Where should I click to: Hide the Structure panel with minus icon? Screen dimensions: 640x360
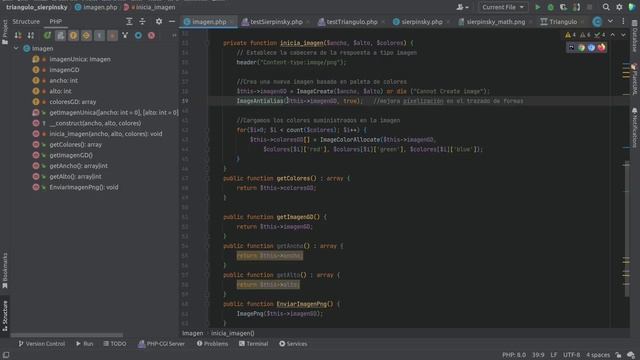pyautogui.click(x=172, y=21)
